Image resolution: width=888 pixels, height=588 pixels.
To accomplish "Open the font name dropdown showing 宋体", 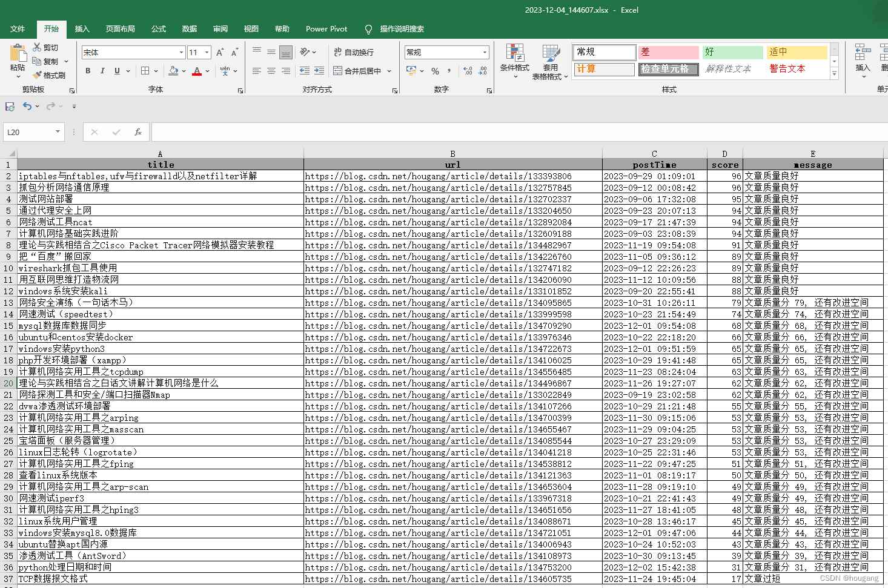I will 181,53.
